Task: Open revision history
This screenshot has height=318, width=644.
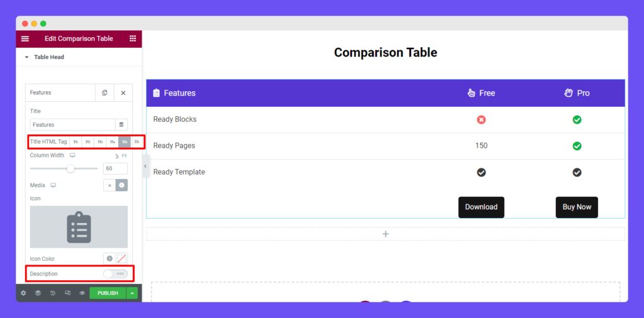Action: coord(53,293)
